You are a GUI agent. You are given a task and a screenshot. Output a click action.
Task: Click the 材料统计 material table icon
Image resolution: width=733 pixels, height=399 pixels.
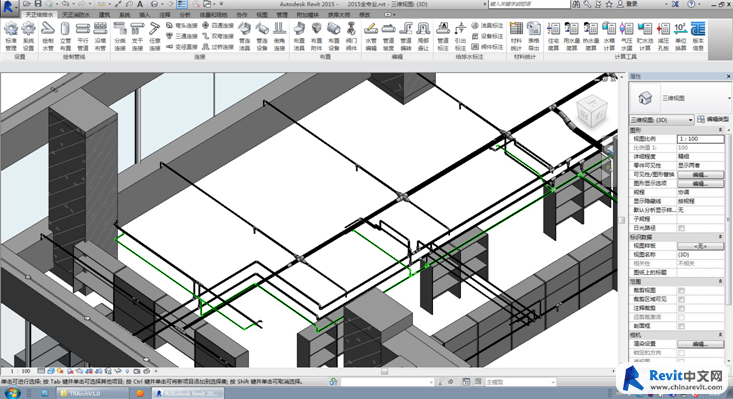[x=516, y=36]
